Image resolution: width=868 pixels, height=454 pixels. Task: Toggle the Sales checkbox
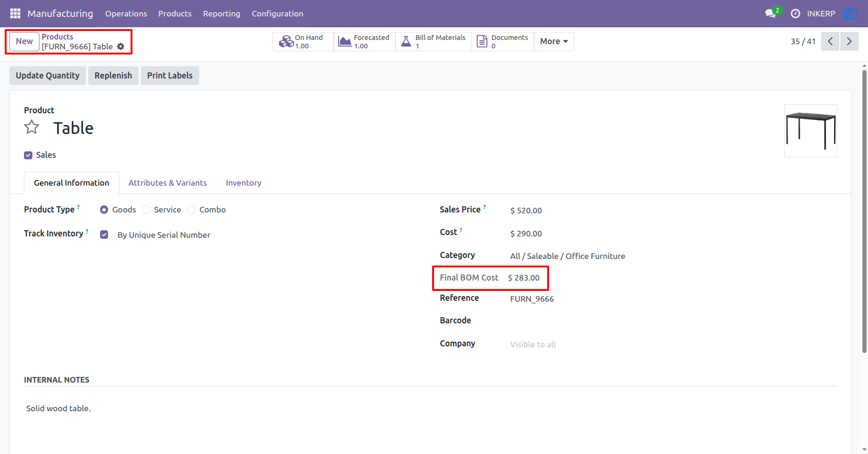click(28, 155)
